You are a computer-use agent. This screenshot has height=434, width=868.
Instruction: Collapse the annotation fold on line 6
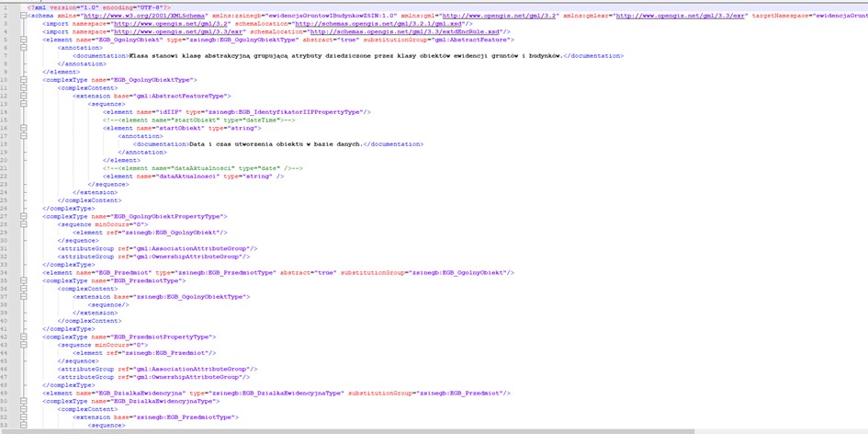[22, 48]
